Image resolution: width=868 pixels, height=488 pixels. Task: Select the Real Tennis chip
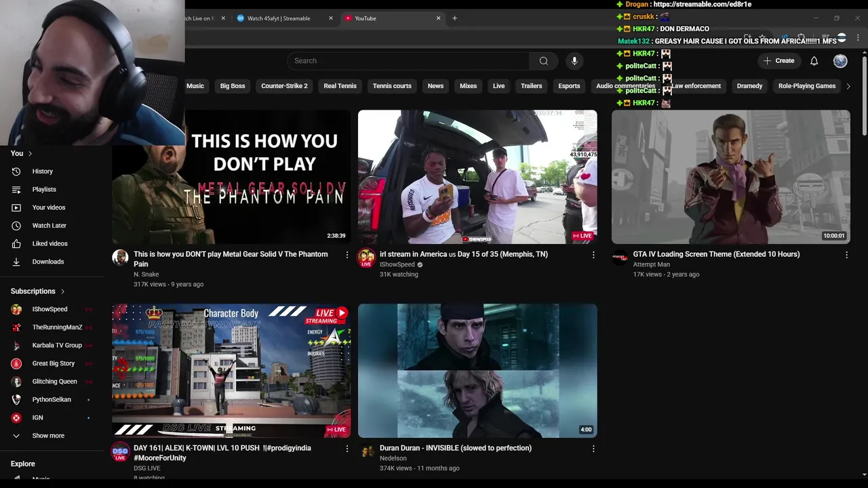click(340, 86)
